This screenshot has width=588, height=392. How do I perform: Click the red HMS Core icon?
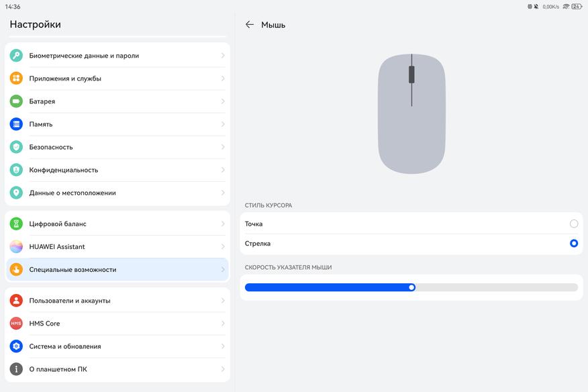click(16, 324)
